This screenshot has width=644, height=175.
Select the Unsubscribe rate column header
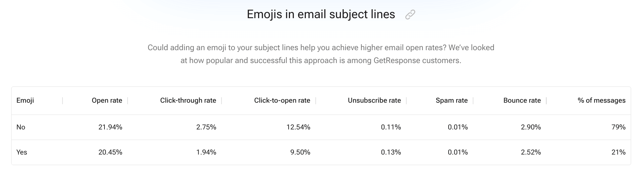(374, 100)
